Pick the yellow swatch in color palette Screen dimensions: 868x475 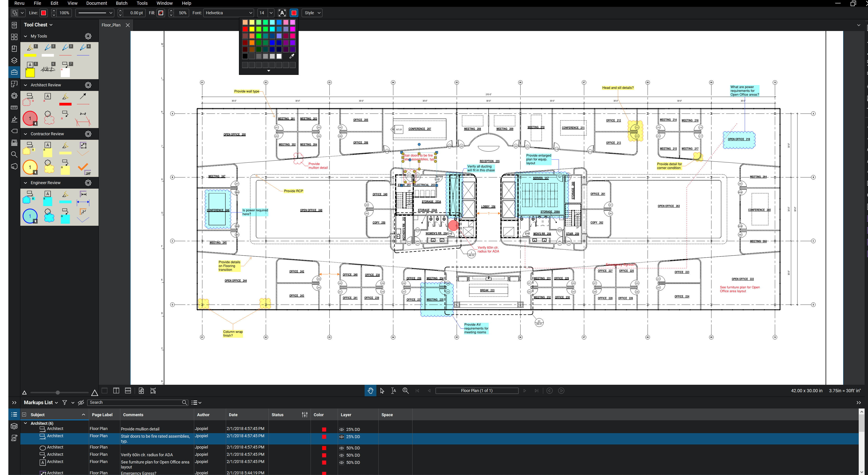point(252,29)
